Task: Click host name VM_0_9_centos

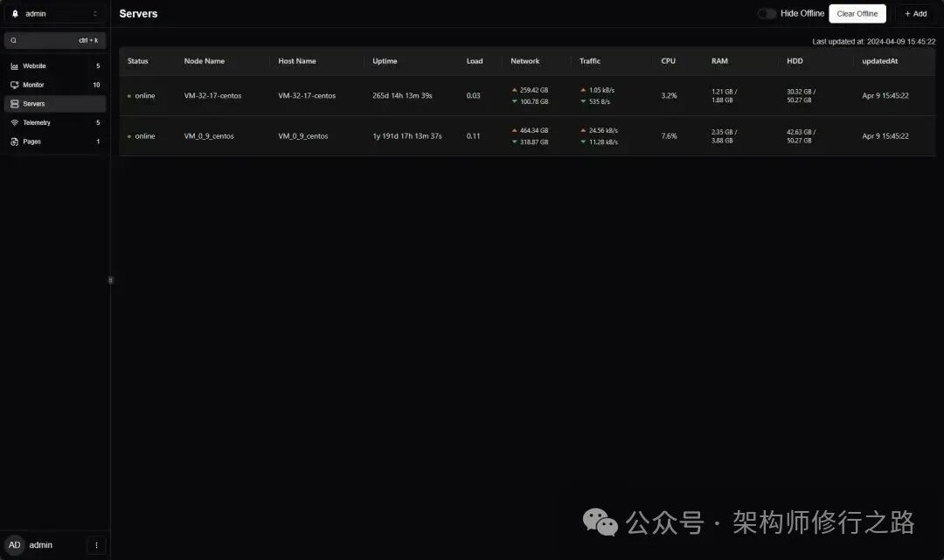Action: (302, 136)
